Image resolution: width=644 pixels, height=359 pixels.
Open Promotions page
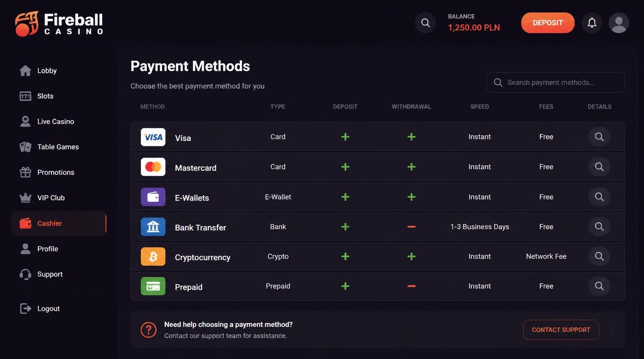[x=59, y=172]
